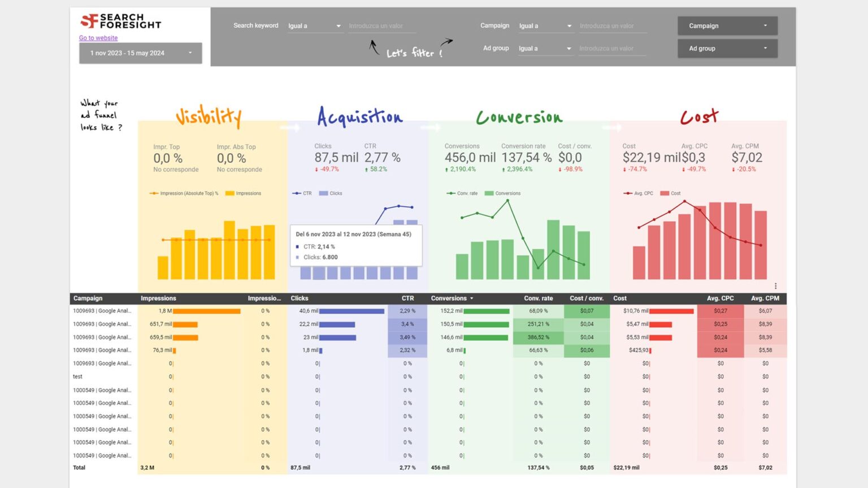The width and height of the screenshot is (868, 488).
Task: Open the three-dot chart options menu
Action: click(x=775, y=286)
